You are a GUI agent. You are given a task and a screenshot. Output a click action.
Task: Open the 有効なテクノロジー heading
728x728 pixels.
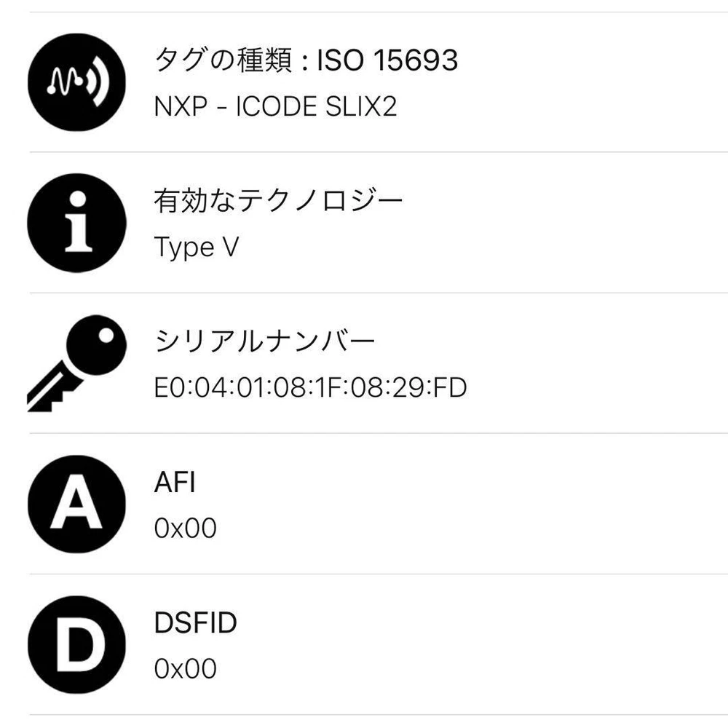point(279,200)
